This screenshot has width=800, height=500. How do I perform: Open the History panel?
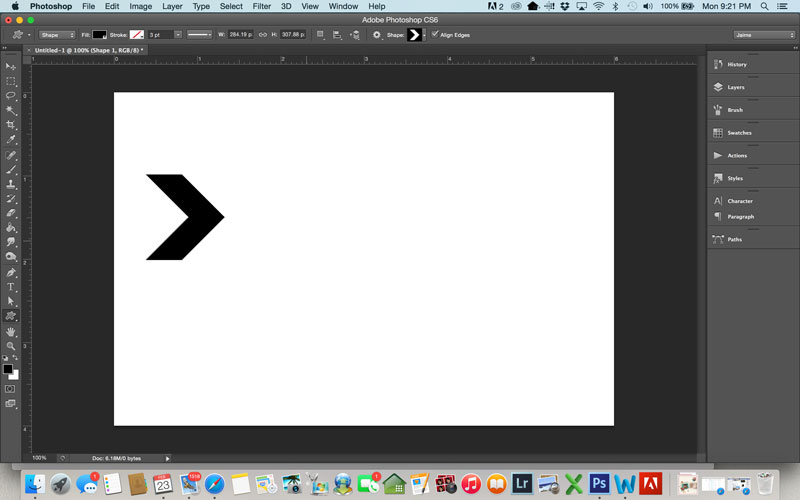click(x=736, y=64)
